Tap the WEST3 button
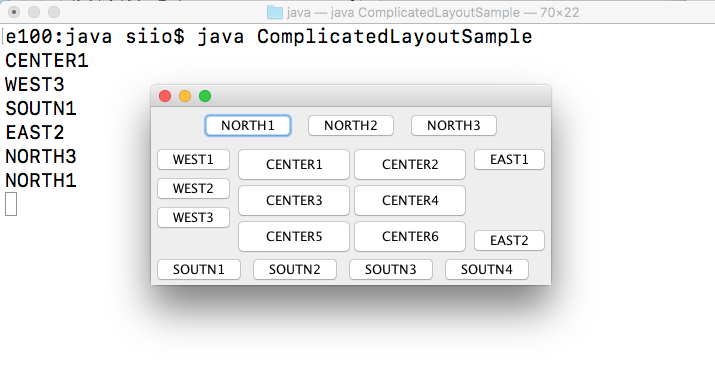The width and height of the screenshot is (715, 375). tap(193, 217)
